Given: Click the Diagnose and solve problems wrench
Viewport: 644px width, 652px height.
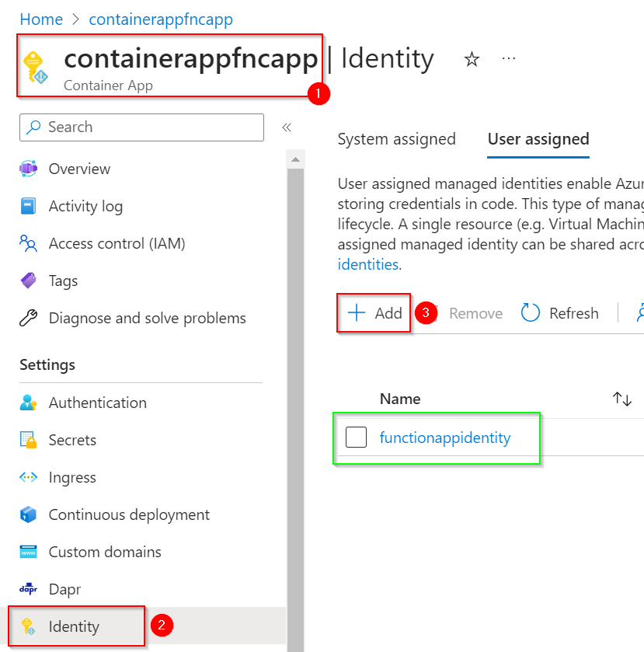Looking at the screenshot, I should [x=29, y=318].
